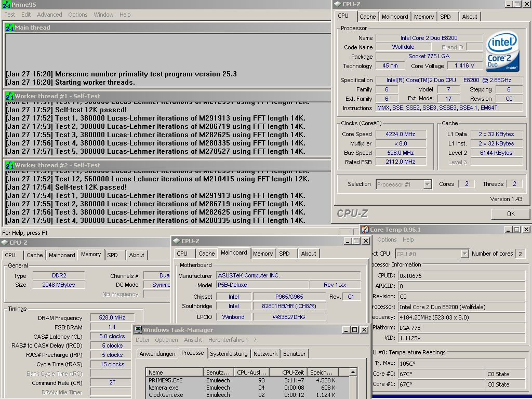
Task: Select Cache tab in CPU-Z Mainboard window
Action: [x=206, y=254]
